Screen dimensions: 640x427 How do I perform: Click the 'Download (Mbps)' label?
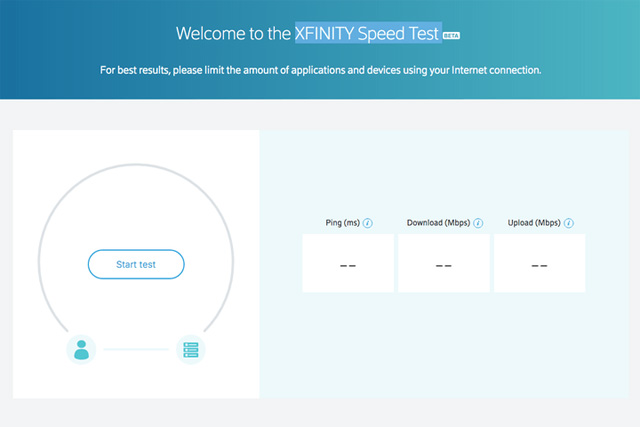[x=438, y=223]
